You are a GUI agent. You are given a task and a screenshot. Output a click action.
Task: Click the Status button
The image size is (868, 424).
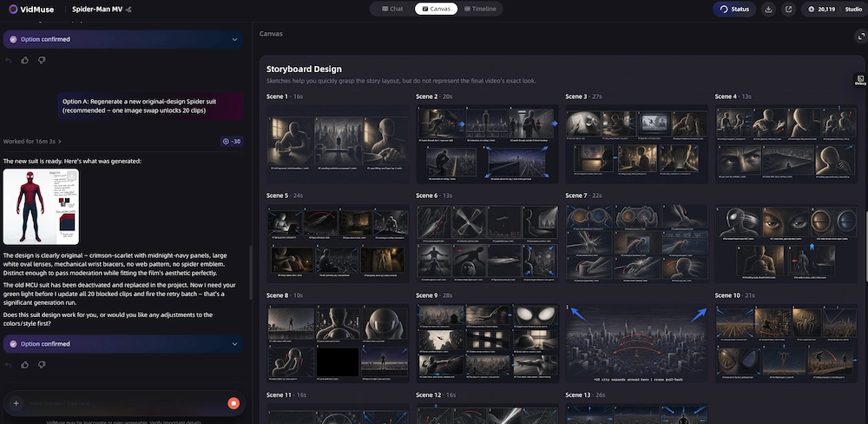point(734,9)
